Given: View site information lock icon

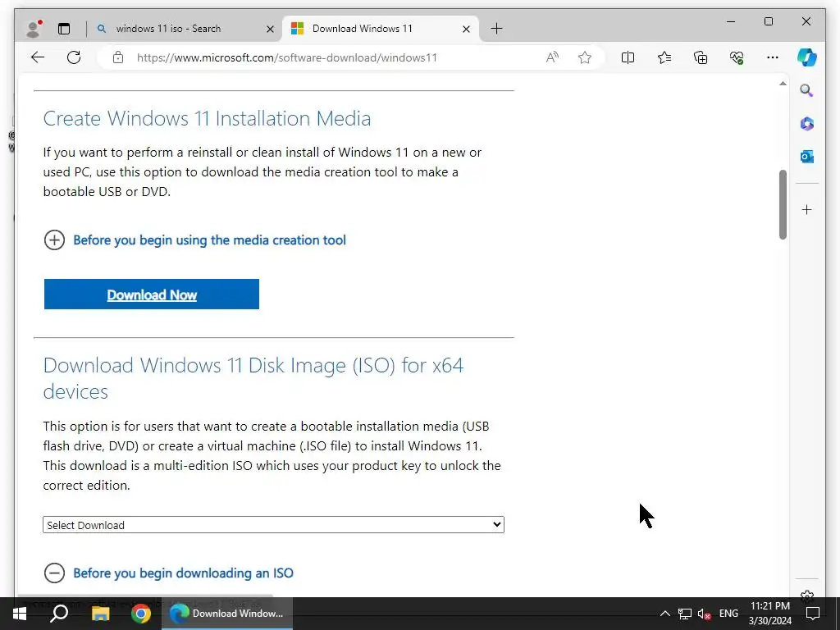Looking at the screenshot, I should tap(118, 57).
